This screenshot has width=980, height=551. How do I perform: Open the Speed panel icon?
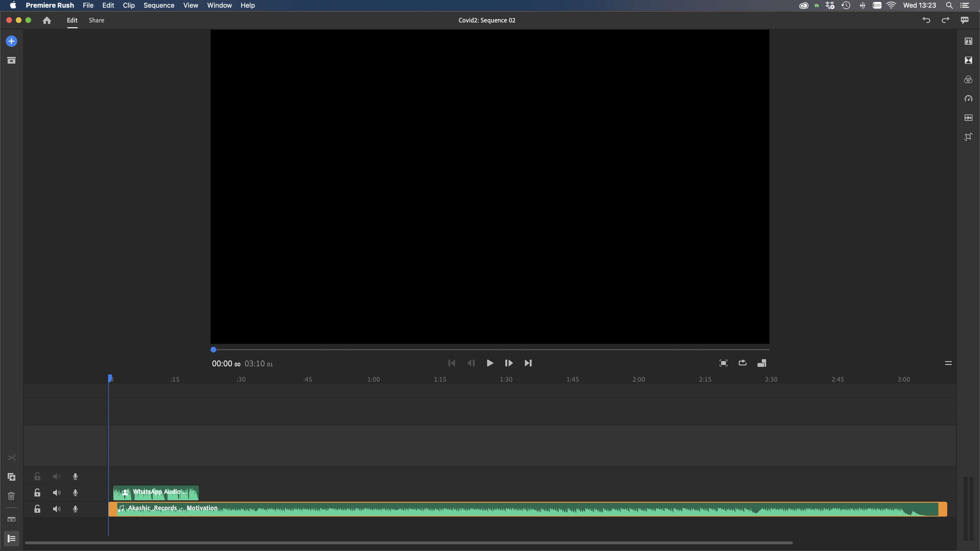coord(968,99)
